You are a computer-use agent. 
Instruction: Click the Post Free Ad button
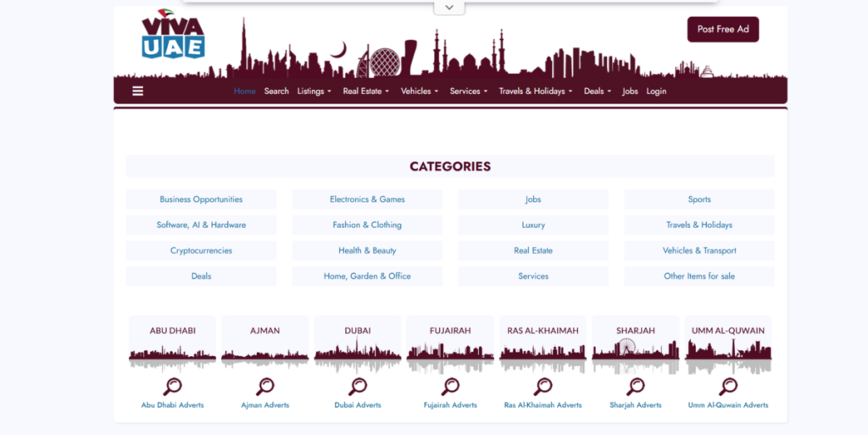click(x=723, y=30)
